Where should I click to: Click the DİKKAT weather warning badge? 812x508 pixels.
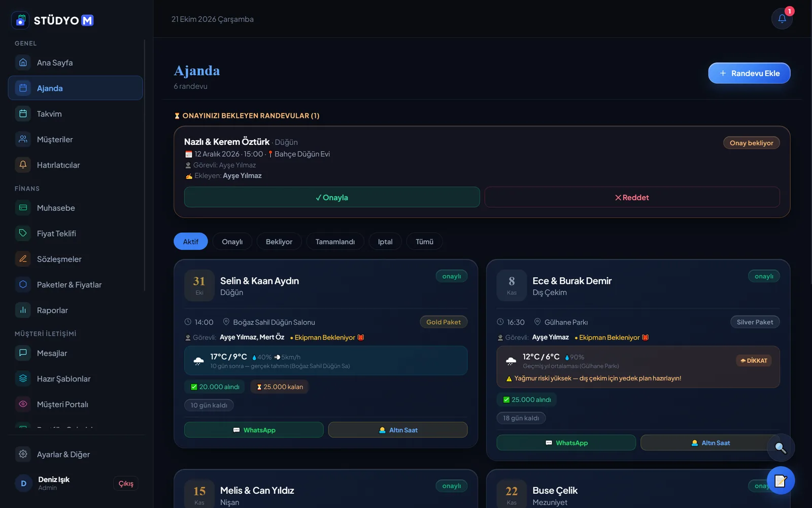coord(754,360)
